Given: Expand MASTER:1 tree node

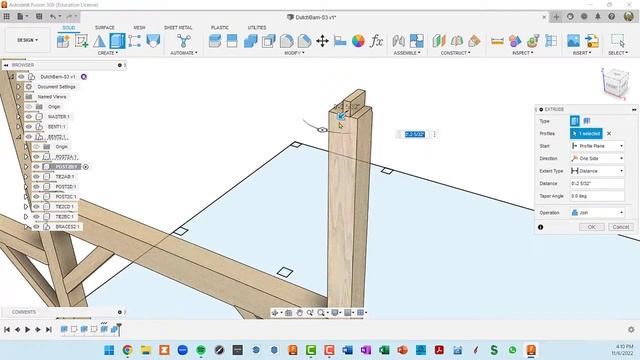Looking at the screenshot, I should point(18,117).
